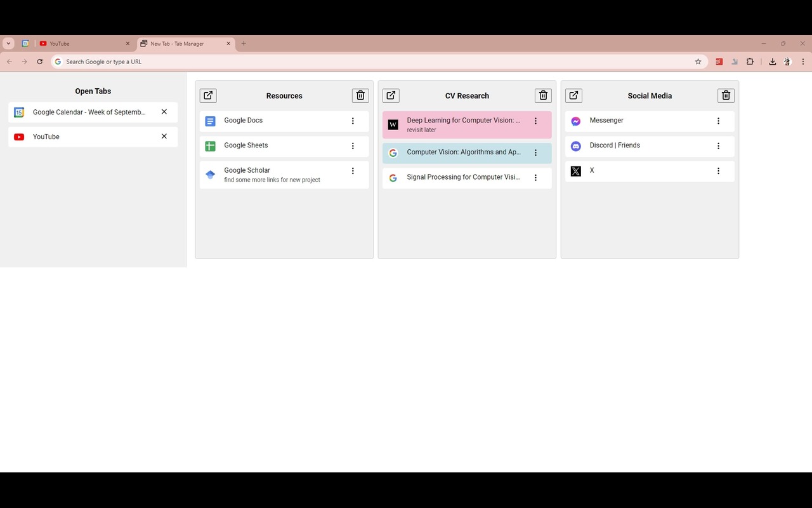812x508 pixels.
Task: Delete the Resources group
Action: (x=360, y=95)
